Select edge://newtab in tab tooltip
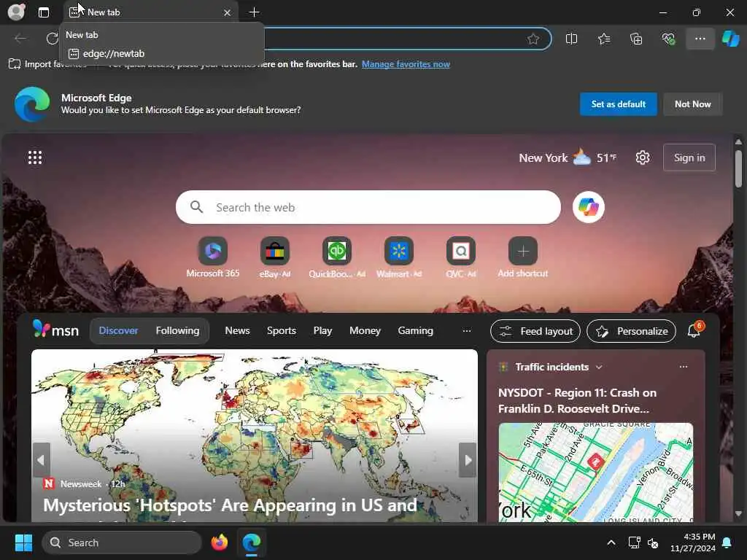This screenshot has height=560, width=747. 113,54
